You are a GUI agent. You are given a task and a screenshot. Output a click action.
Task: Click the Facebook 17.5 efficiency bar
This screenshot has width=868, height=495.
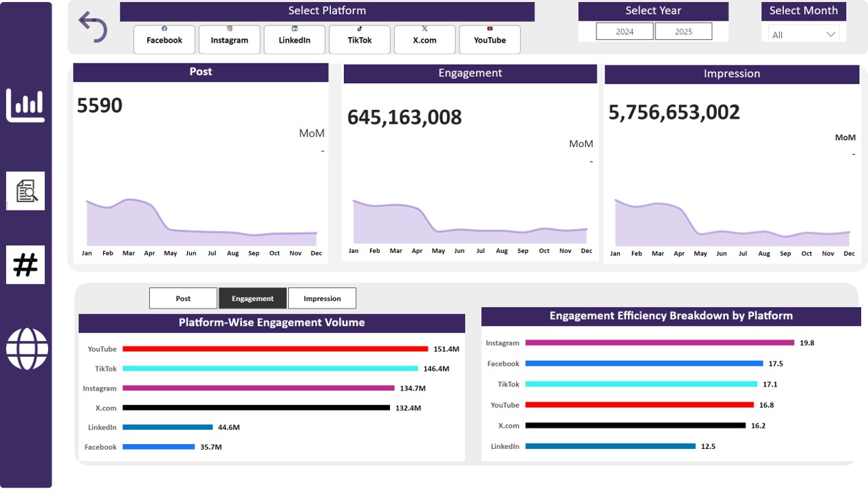(x=644, y=363)
